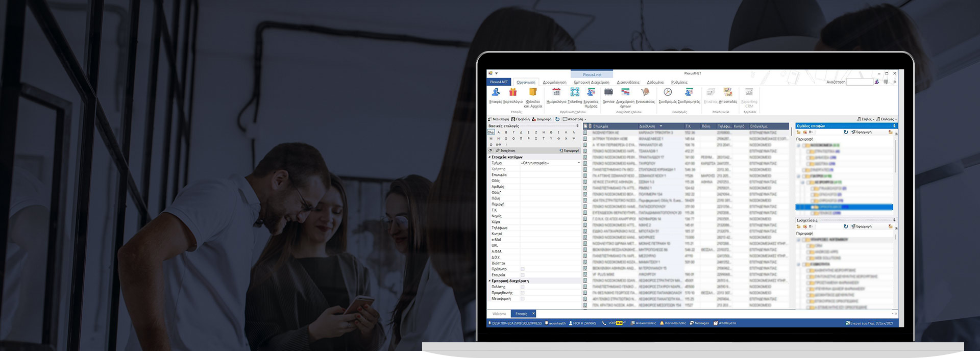
Task: Click the refresh icon in contacts toolbar
Action: point(557,119)
